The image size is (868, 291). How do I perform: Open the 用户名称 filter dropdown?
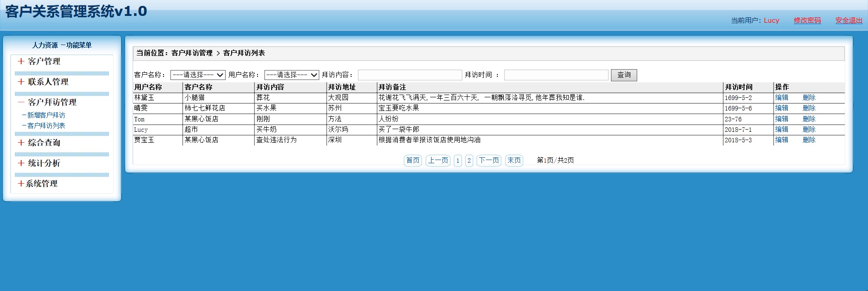(x=292, y=75)
